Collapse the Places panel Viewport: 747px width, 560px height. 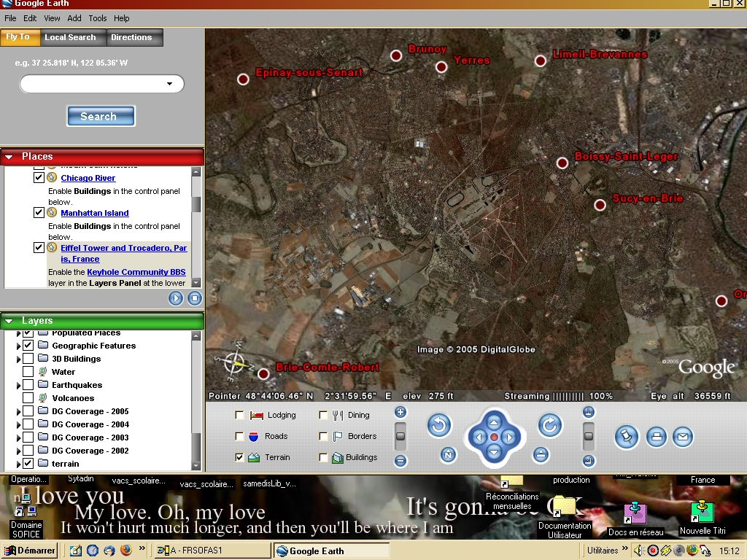click(x=9, y=157)
